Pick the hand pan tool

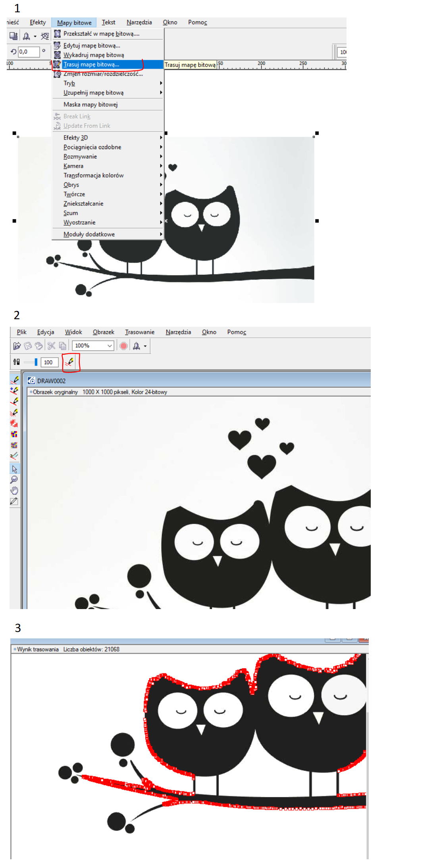point(14,491)
